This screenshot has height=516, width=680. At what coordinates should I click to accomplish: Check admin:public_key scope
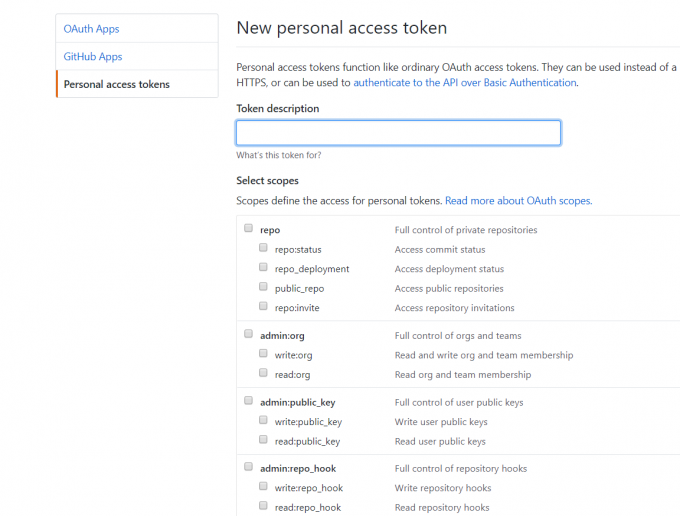point(248,401)
